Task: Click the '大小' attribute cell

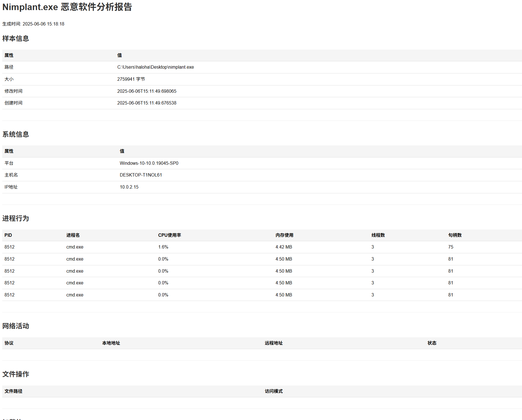Action: click(x=9, y=79)
